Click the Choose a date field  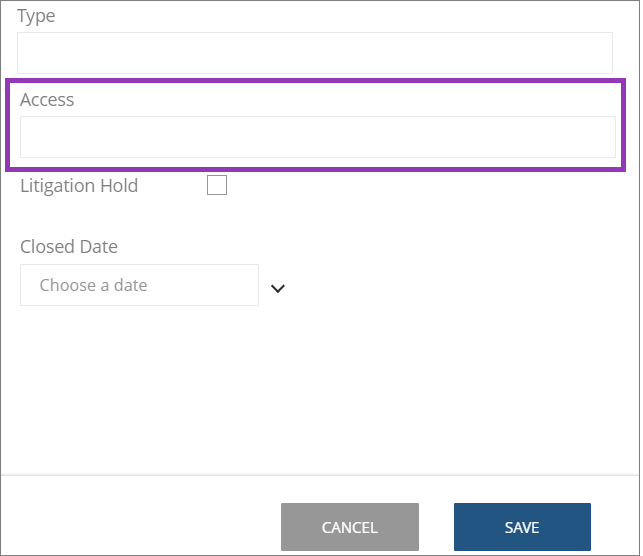pyautogui.click(x=139, y=285)
